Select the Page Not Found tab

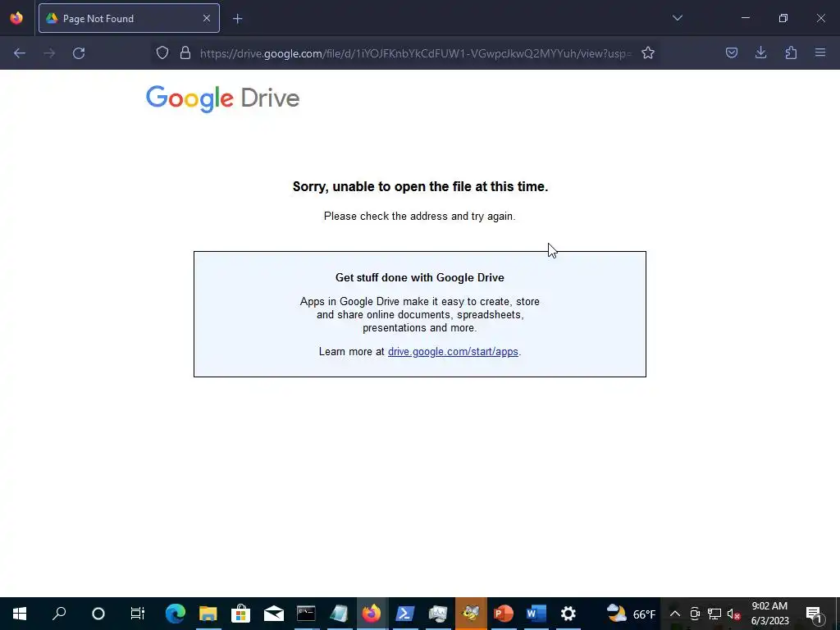(x=129, y=18)
